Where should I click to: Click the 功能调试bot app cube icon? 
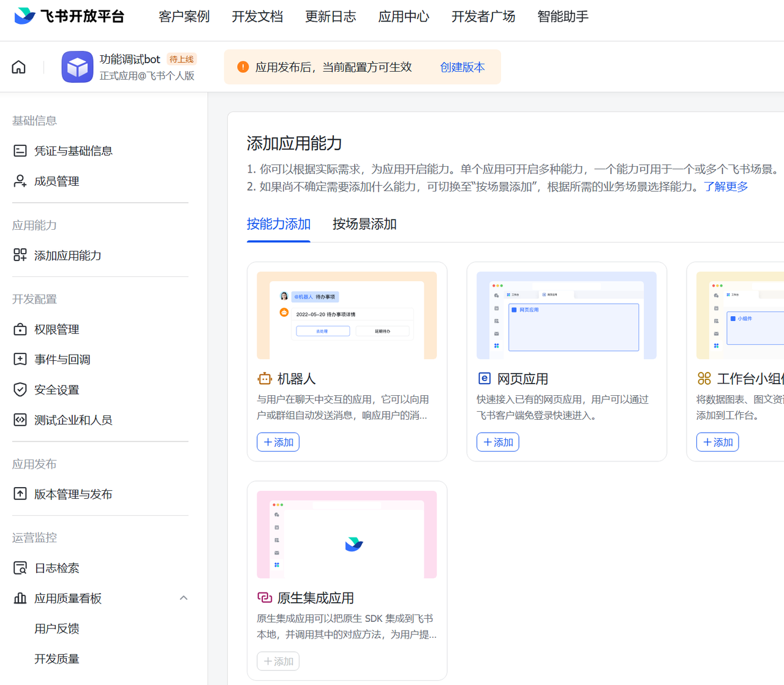[x=77, y=67]
